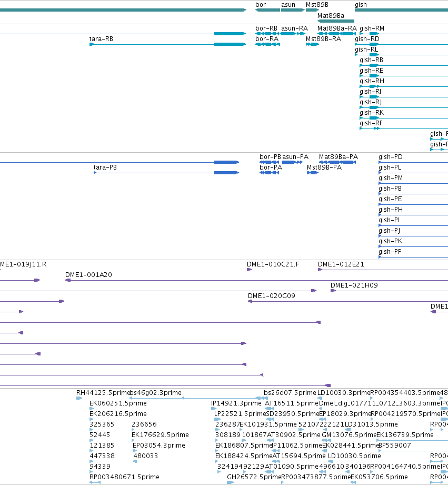The image size is (448, 485).
Task: Open the EK206216.5prime EST label
Action: tap(118, 413)
